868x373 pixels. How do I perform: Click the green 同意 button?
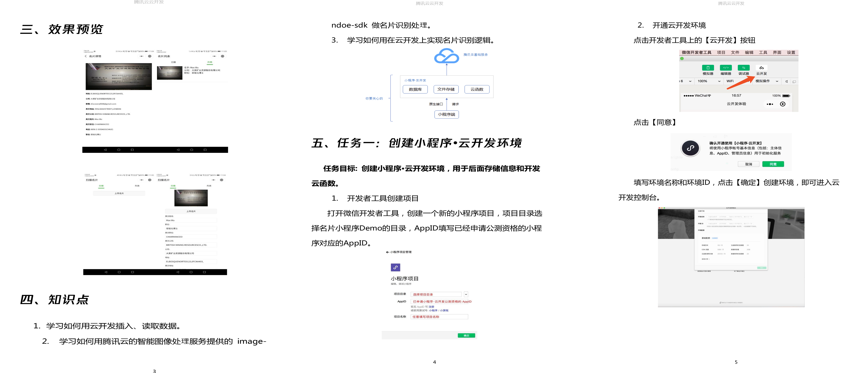(773, 164)
